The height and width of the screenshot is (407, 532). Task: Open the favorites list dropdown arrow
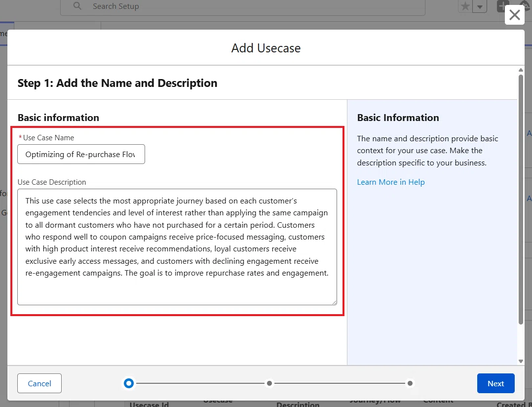[x=480, y=6]
